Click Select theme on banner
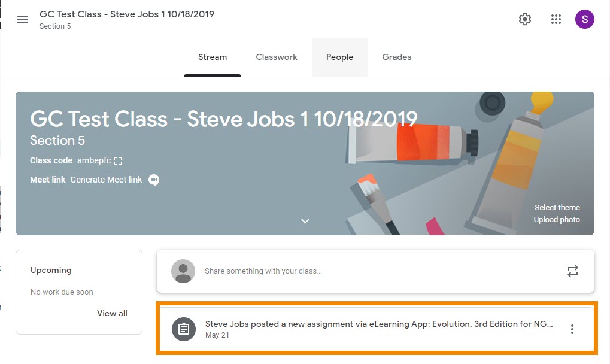 point(557,207)
